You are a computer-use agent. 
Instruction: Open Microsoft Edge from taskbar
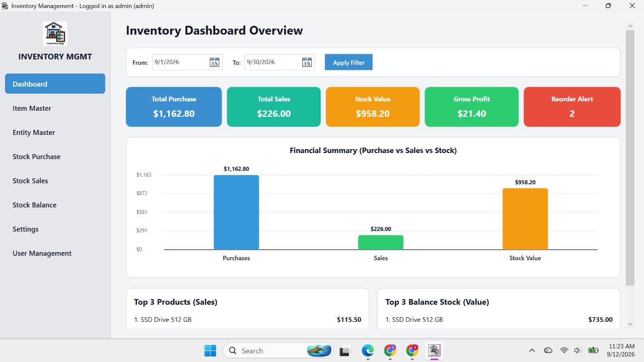(x=368, y=350)
